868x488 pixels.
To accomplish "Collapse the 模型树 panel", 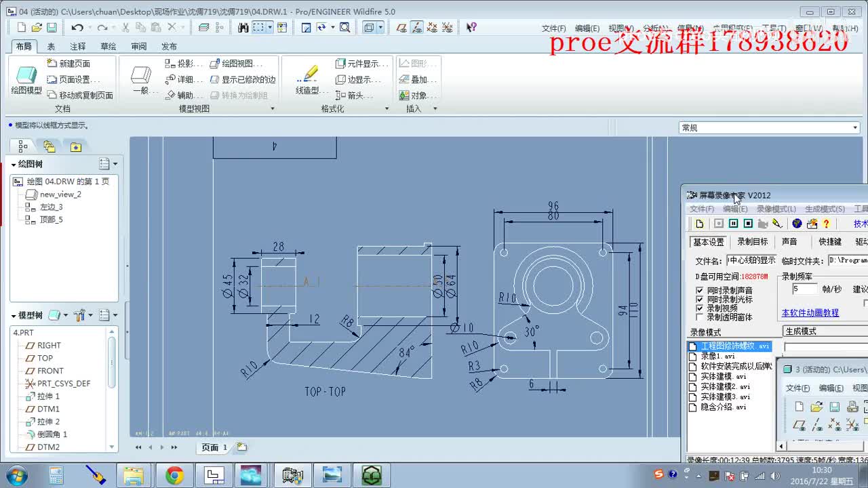I will click(13, 316).
